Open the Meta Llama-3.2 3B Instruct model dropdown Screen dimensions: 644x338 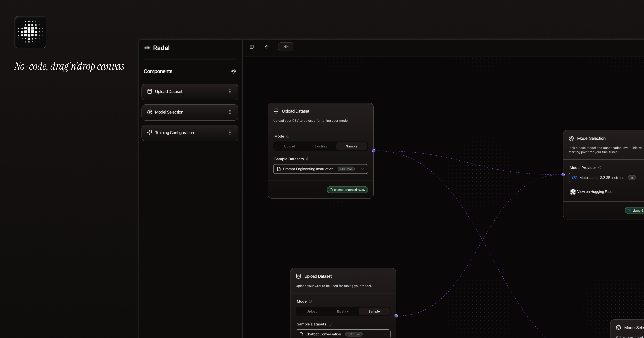pos(606,178)
